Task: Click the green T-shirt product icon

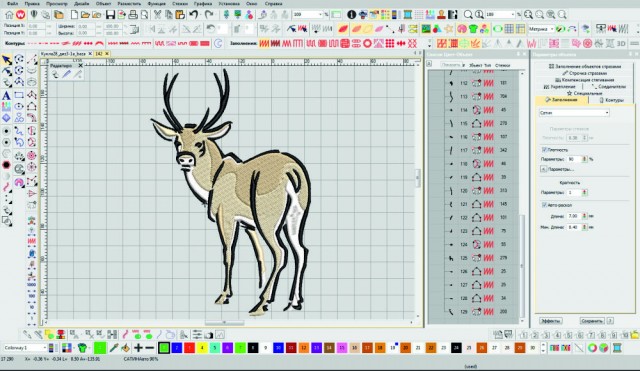Action: pyautogui.click(x=473, y=29)
